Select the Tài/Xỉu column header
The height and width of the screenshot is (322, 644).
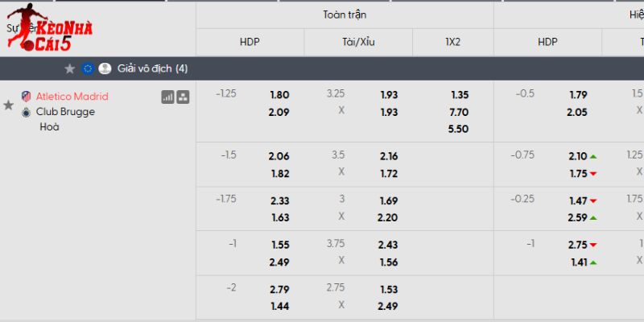[358, 42]
